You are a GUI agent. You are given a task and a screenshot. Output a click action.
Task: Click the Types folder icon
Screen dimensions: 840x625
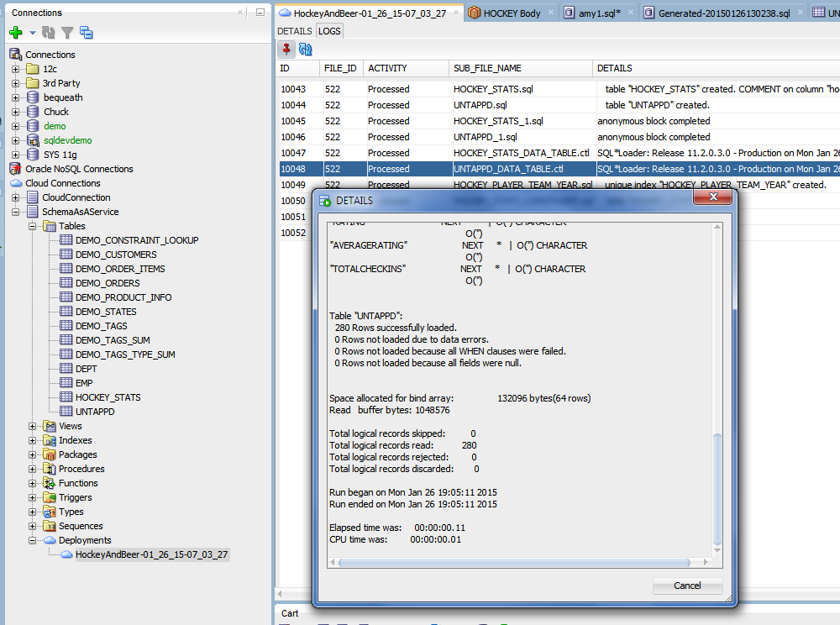pos(50,512)
